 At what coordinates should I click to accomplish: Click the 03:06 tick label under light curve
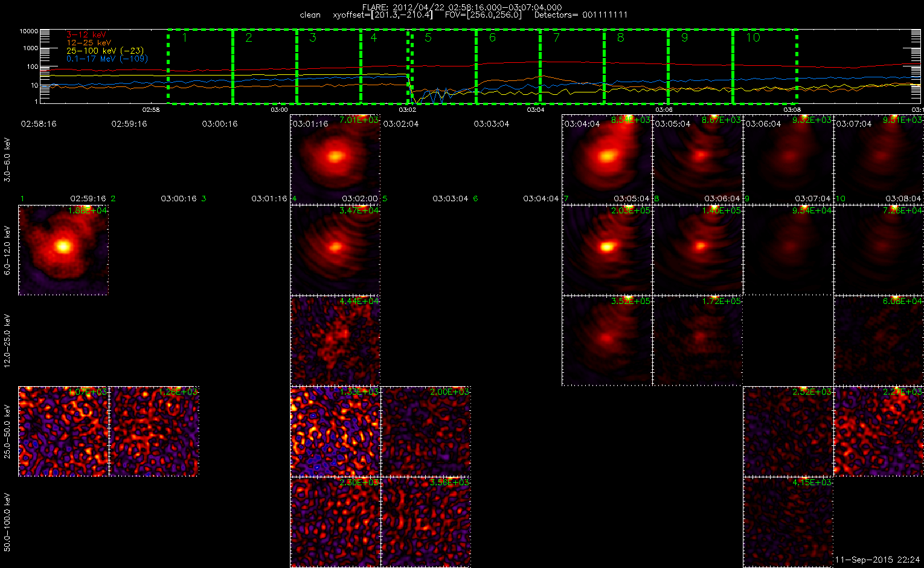(x=664, y=110)
